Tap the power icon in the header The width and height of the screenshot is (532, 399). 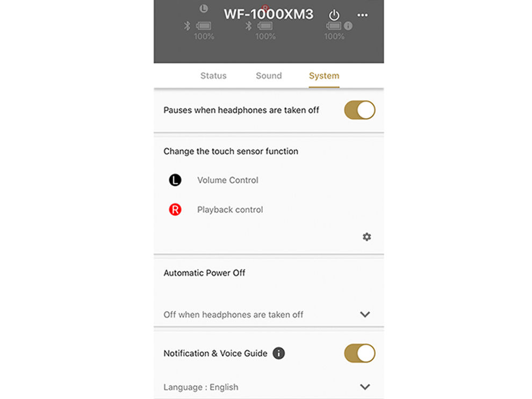(334, 15)
